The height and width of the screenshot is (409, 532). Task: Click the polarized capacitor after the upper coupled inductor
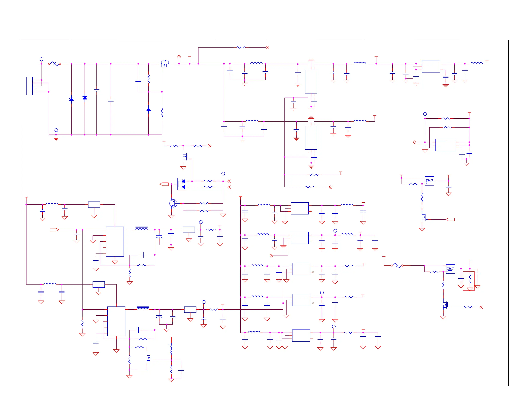pyautogui.click(x=159, y=237)
